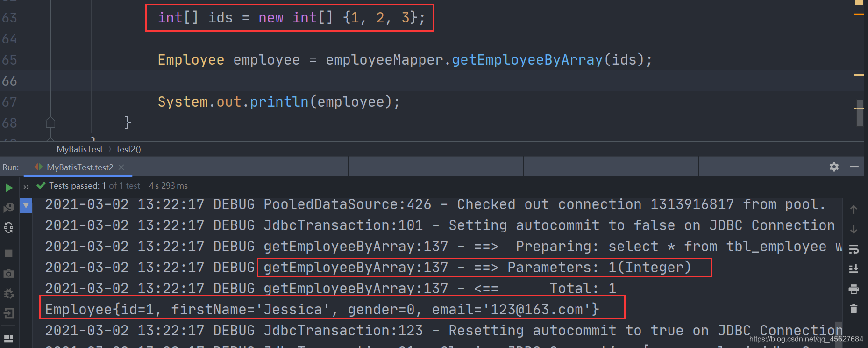Click the 'Parameters: 1(Integer)' console line

point(368,268)
